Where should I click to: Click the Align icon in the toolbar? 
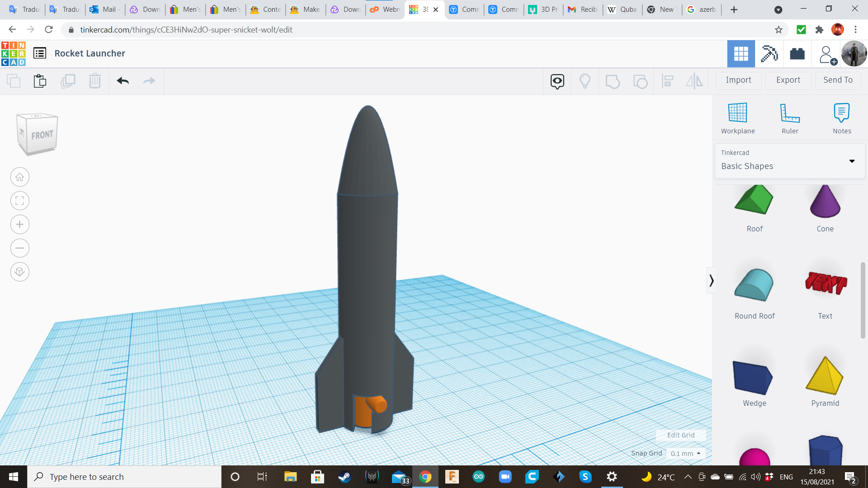[x=668, y=81]
